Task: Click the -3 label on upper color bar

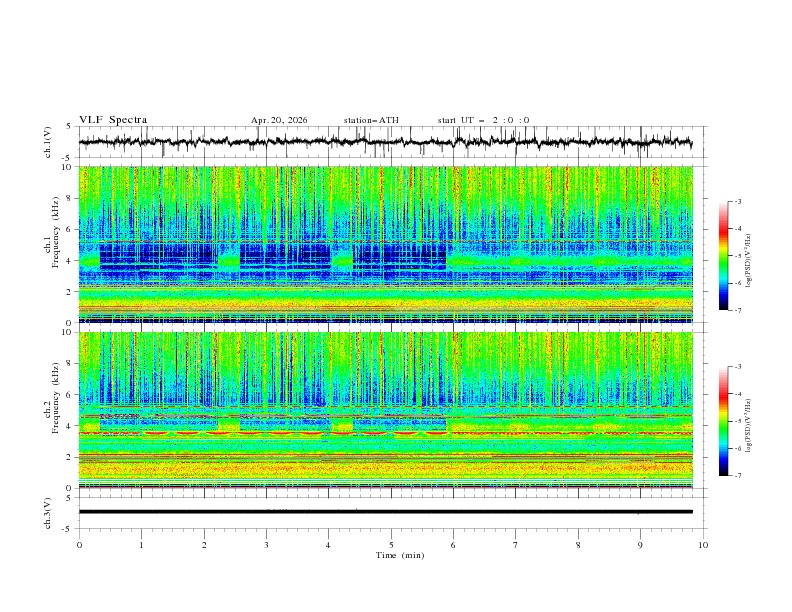Action: (737, 201)
